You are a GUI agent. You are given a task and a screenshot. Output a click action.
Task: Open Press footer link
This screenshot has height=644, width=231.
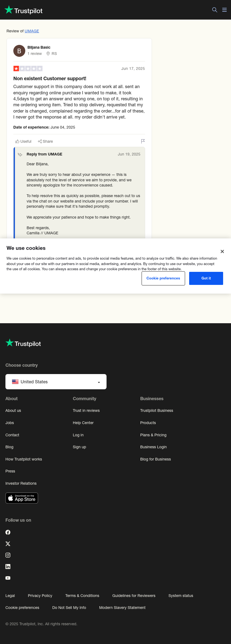(x=10, y=471)
